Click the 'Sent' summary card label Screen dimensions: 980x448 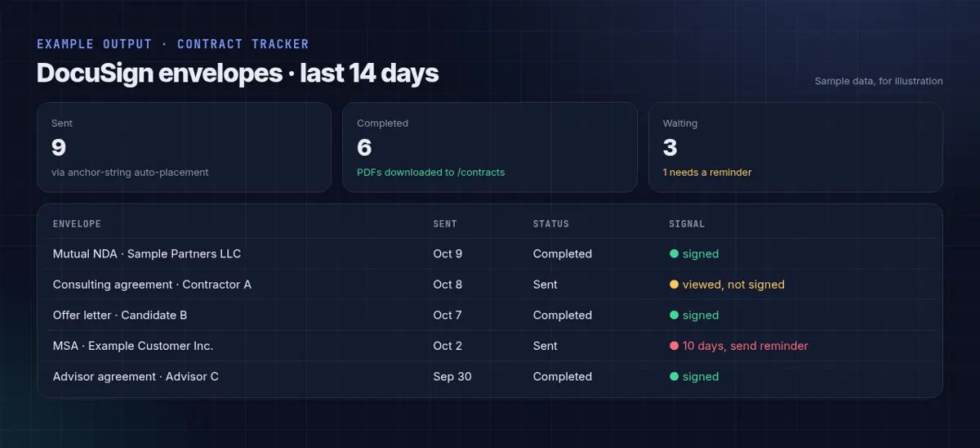coord(62,123)
